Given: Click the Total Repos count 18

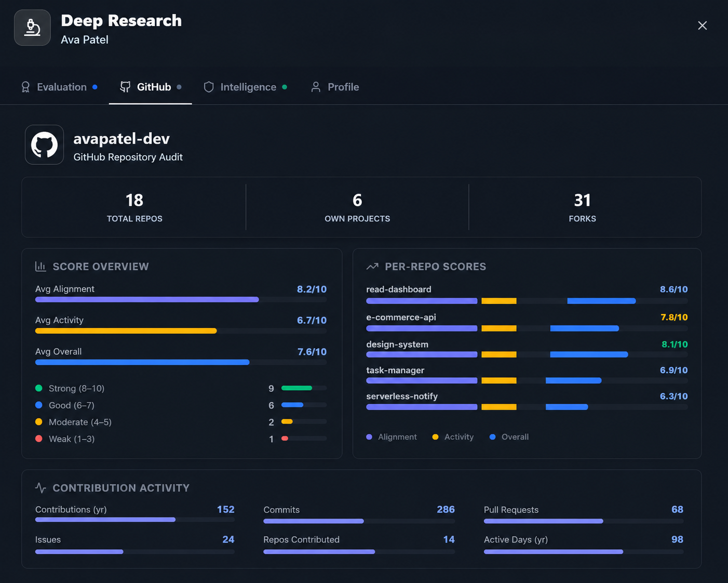Looking at the screenshot, I should [x=134, y=200].
